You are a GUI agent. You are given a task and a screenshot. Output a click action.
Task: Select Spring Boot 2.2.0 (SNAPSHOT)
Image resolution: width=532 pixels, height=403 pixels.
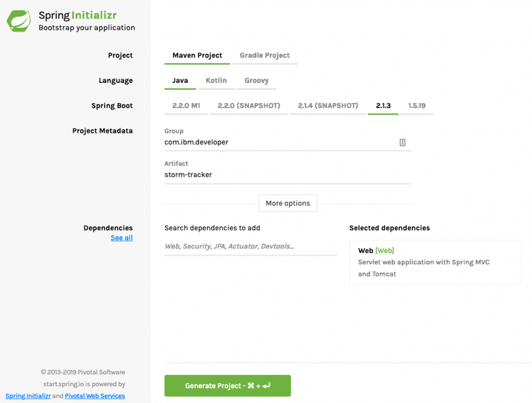click(249, 106)
